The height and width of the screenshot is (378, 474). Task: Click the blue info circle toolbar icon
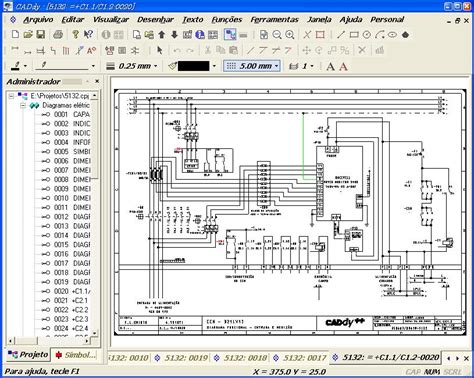click(x=200, y=35)
